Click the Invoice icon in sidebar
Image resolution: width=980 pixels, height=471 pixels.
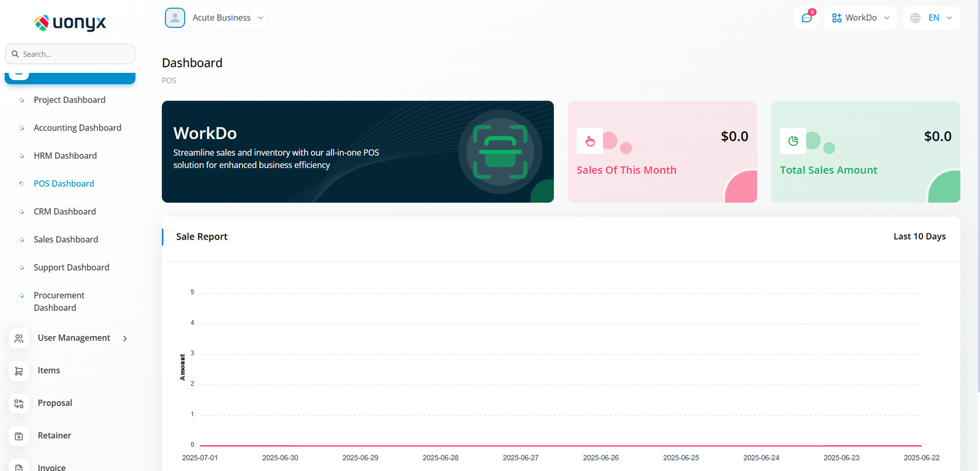click(19, 467)
